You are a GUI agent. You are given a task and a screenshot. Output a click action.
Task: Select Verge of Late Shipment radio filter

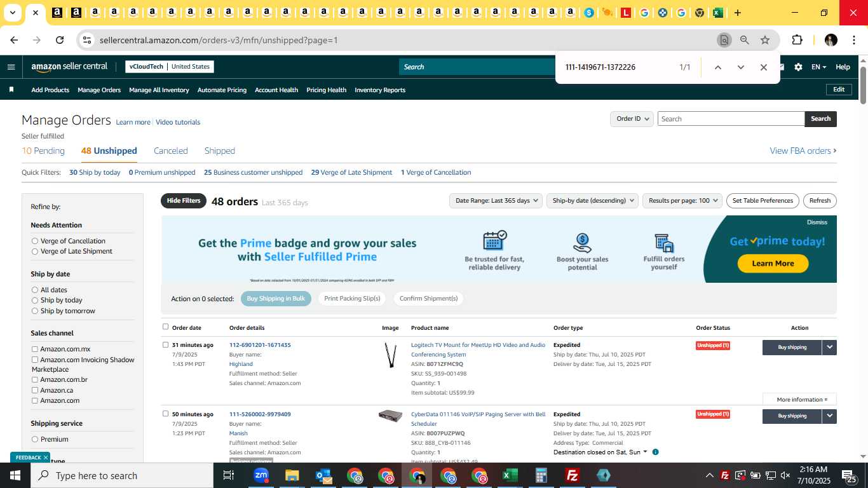pyautogui.click(x=35, y=252)
